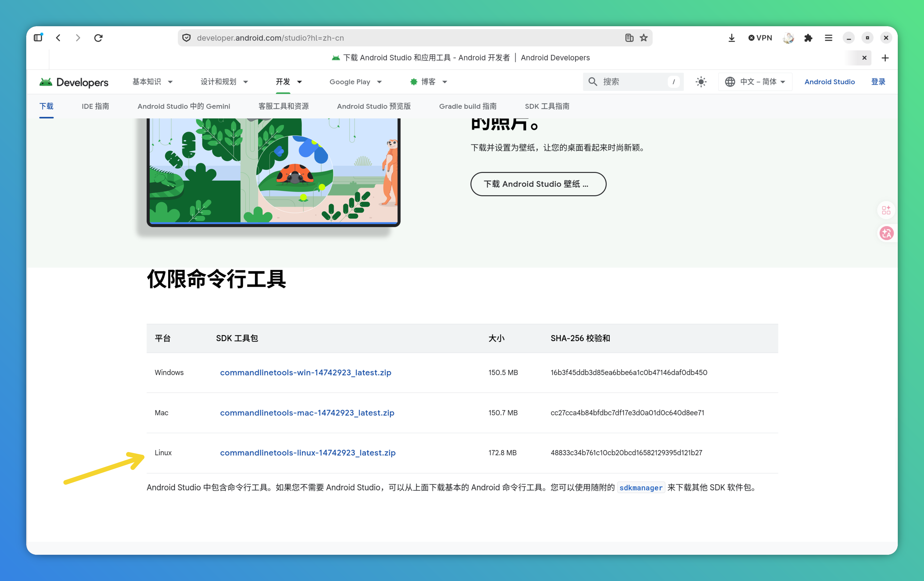Viewport: 924px width, 581px height.
Task: Open the Android Studio 预览版 tab
Action: [374, 106]
